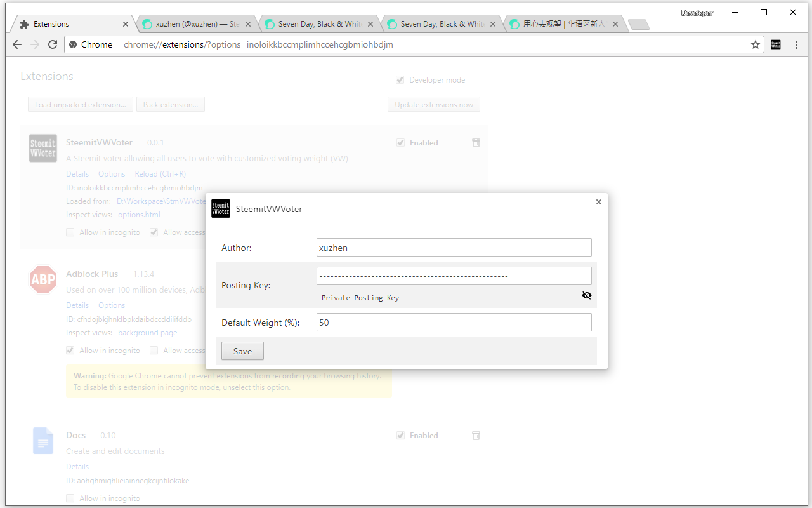Open background page inspect link
The width and height of the screenshot is (812, 508).
click(148, 333)
